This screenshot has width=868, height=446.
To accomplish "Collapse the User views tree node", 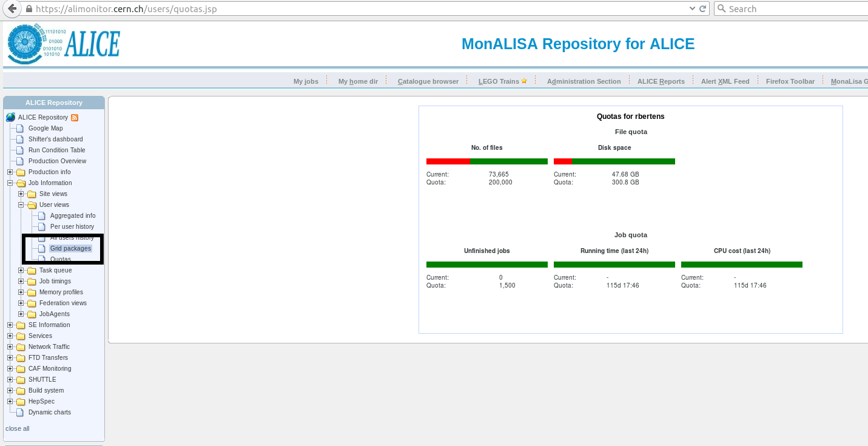I will click(21, 204).
